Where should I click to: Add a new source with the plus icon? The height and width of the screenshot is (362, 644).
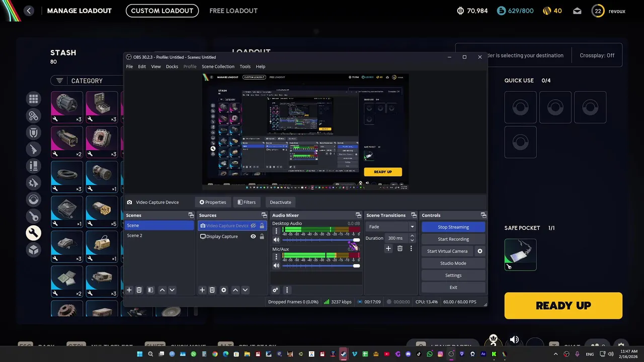pyautogui.click(x=202, y=290)
